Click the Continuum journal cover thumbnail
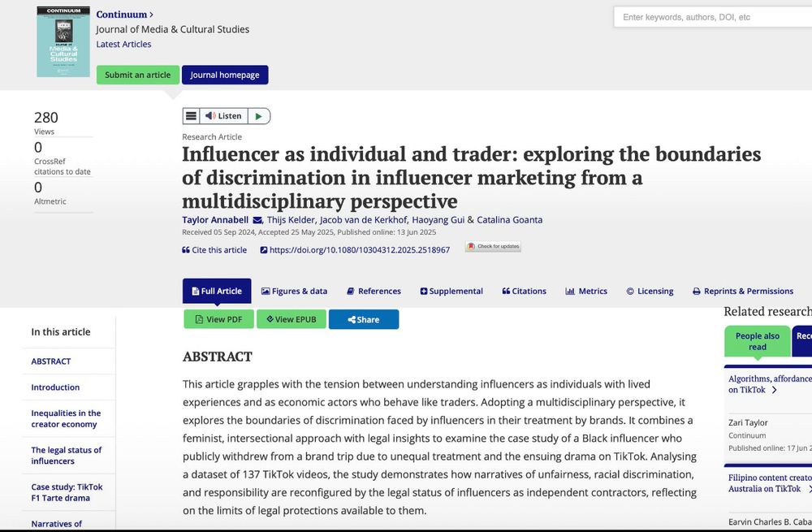The image size is (812, 532). pyautogui.click(x=63, y=41)
